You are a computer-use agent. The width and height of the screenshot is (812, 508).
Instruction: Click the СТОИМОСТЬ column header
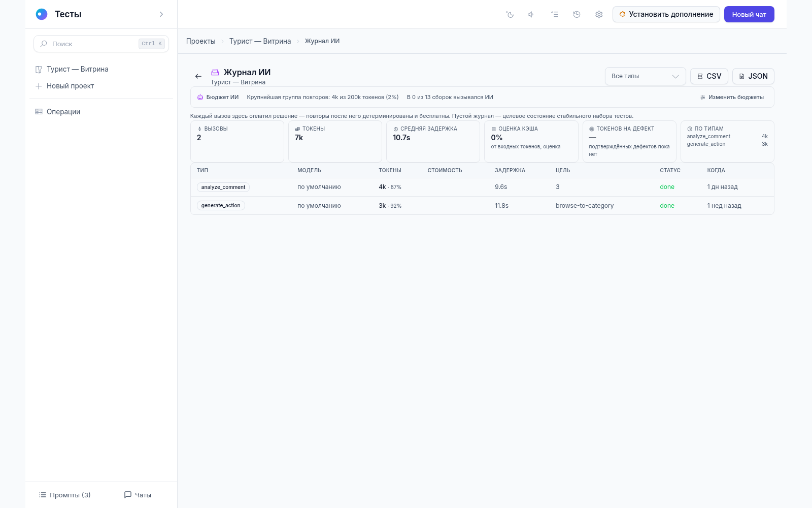pyautogui.click(x=445, y=171)
